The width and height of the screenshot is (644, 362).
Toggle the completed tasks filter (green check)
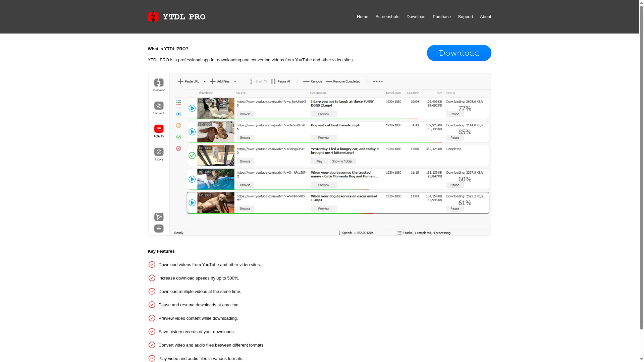[178, 137]
